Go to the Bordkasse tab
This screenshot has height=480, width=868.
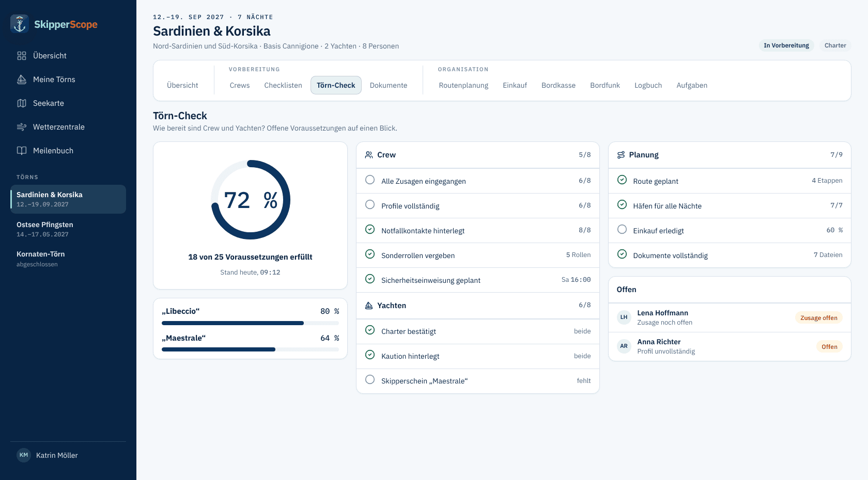559,85
